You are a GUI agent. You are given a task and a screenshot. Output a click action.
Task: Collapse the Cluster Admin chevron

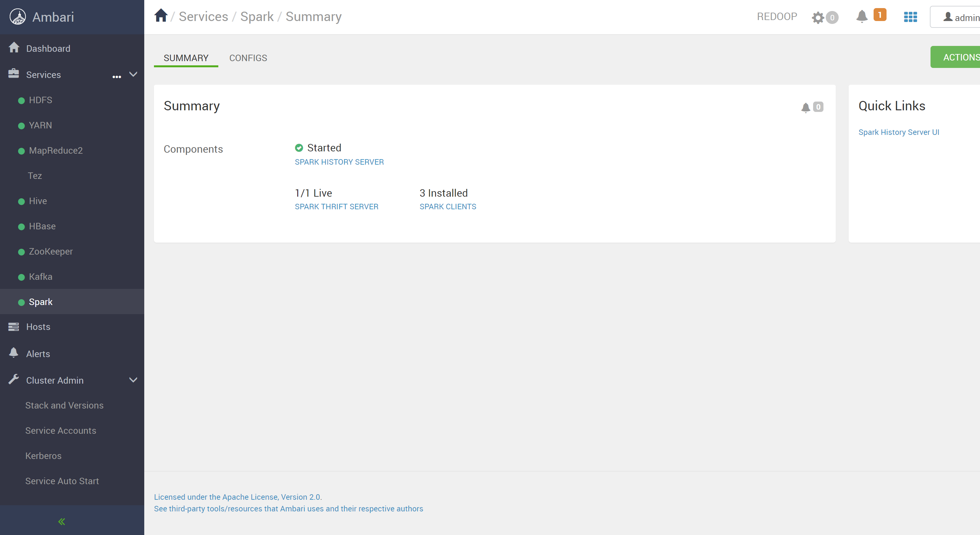[x=133, y=380]
